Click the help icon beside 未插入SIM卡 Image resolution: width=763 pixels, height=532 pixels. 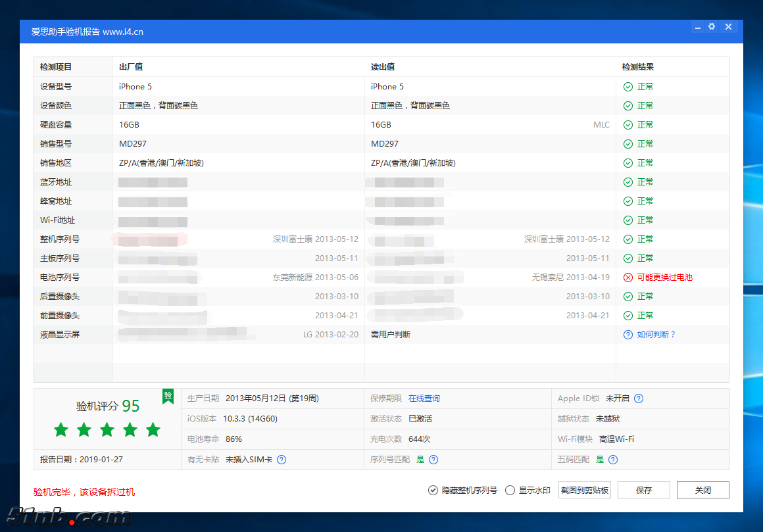(282, 460)
